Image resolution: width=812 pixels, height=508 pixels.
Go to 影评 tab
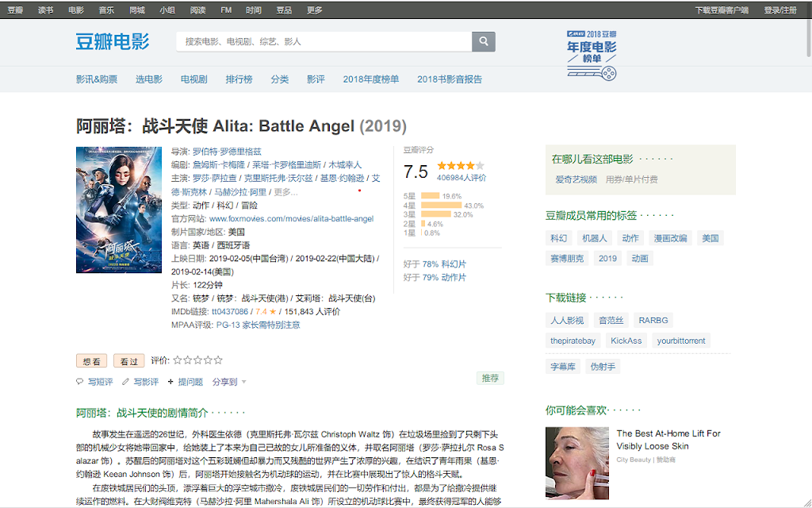316,79
